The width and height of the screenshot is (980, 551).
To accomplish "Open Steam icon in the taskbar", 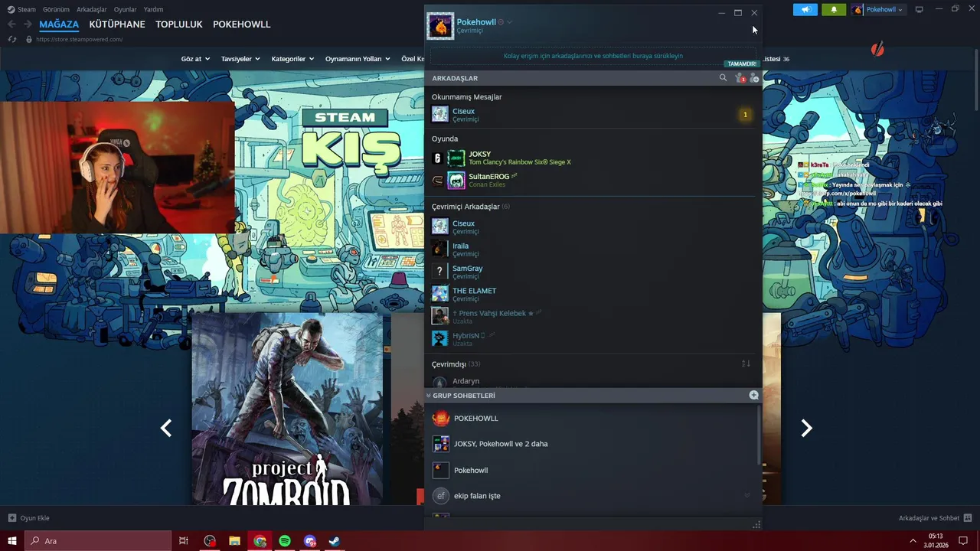I will point(335,541).
